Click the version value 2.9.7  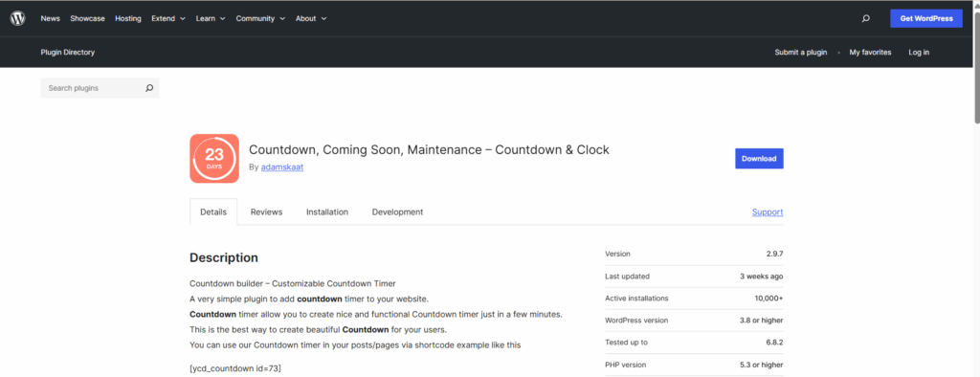click(774, 254)
